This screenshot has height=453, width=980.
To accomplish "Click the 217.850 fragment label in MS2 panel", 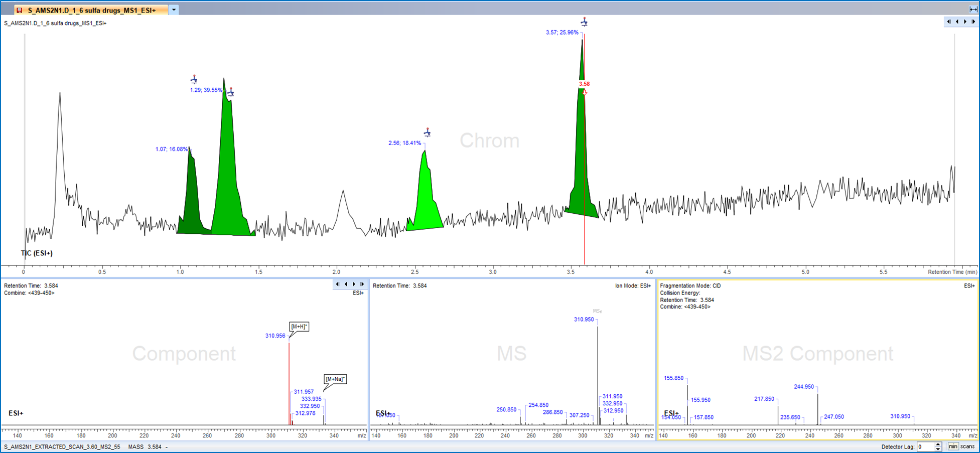I will pyautogui.click(x=764, y=399).
